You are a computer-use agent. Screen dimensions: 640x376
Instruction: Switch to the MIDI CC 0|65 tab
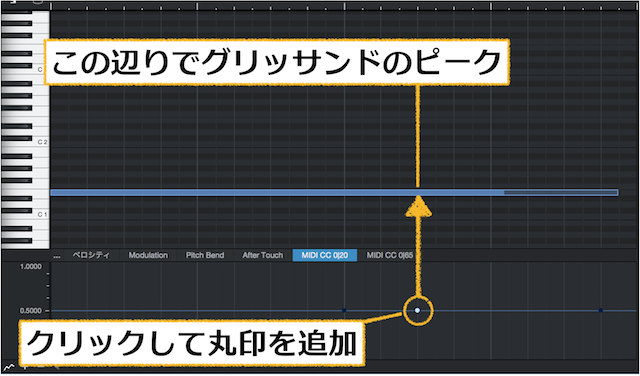point(389,256)
